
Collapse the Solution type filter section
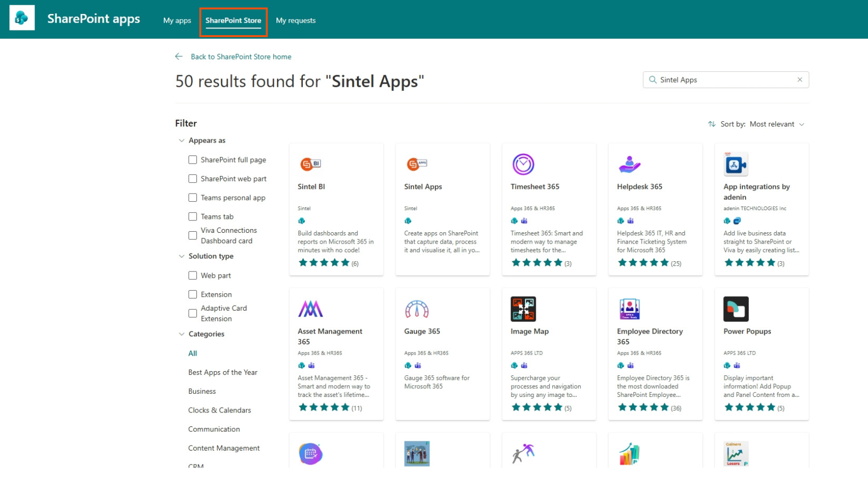[x=181, y=256]
